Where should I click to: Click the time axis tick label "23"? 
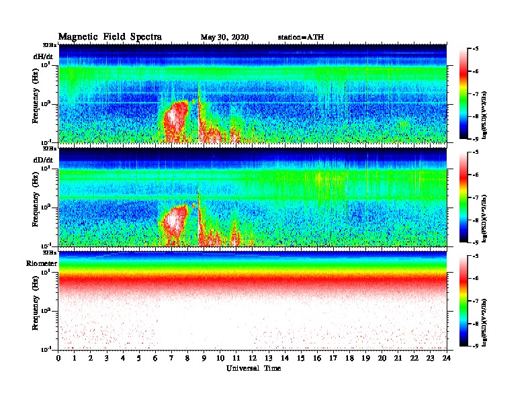click(431, 358)
